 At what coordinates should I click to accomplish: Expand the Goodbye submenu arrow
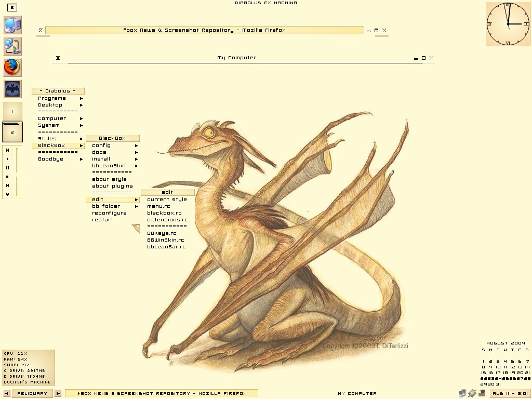tap(82, 159)
